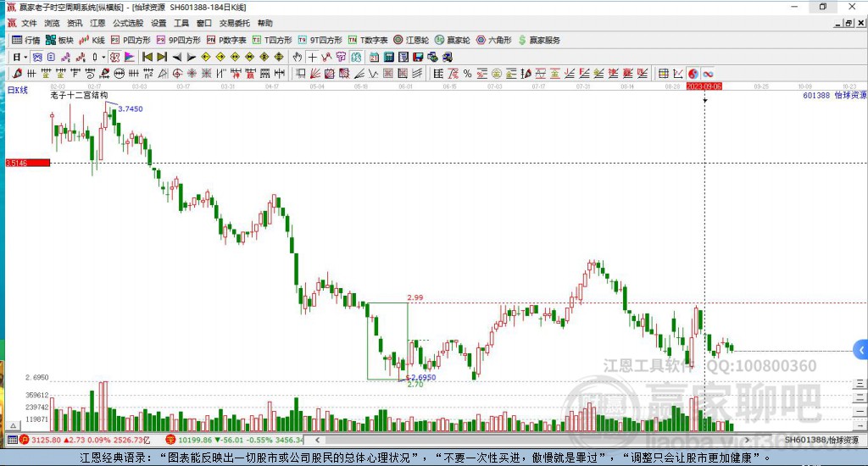Click the 2023-09-06 date marker
Screen dimensions: 868x466
coord(704,86)
